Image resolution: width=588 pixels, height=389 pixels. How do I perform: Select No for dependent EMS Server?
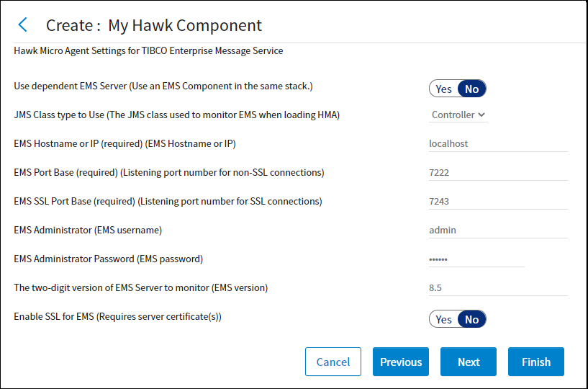click(x=472, y=89)
